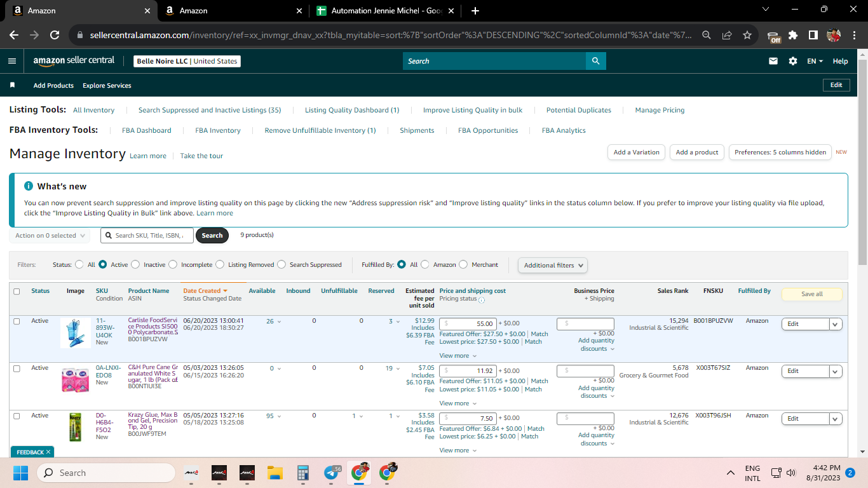Check the Carlisle FoodService row checkbox
The image size is (868, 488).
tap(17, 321)
